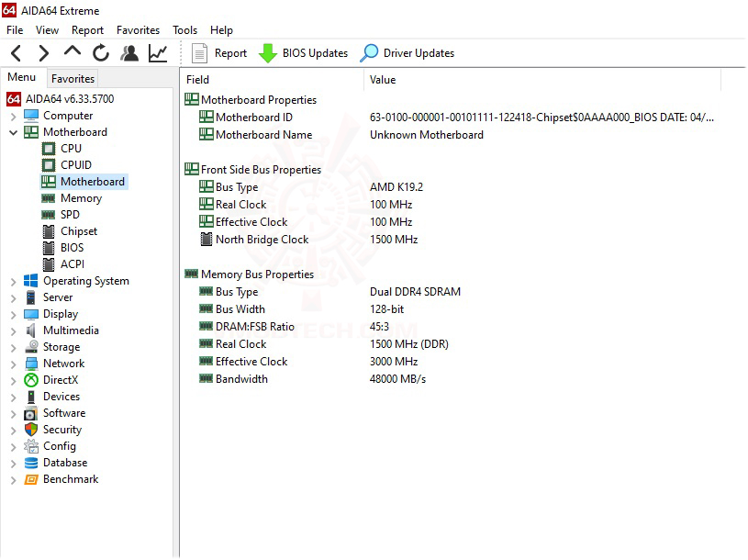Open the View menu
Image resolution: width=748 pixels, height=560 pixels.
pos(47,30)
